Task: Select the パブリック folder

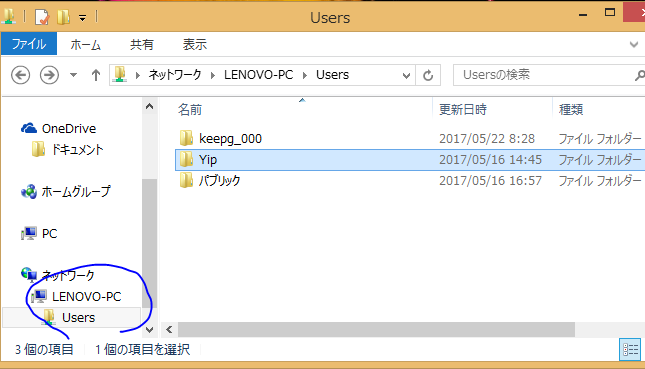Action: pos(219,181)
